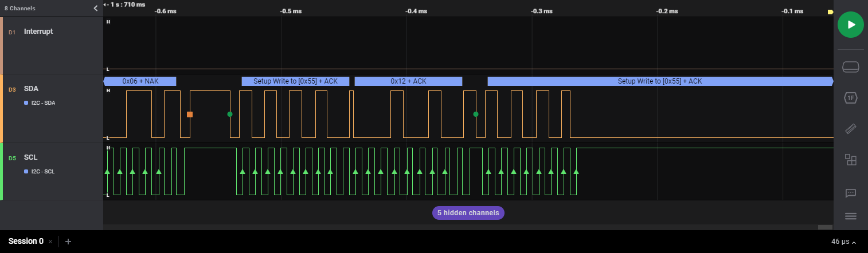
Task: Open the Analyzers panel hexagon icon
Action: pyautogui.click(x=851, y=98)
